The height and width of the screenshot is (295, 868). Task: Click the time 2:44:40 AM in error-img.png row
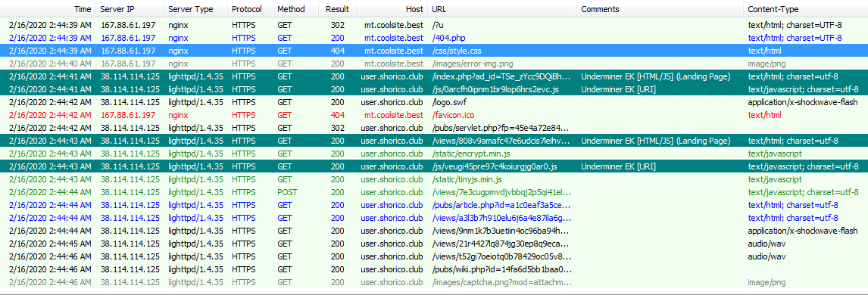[x=51, y=64]
